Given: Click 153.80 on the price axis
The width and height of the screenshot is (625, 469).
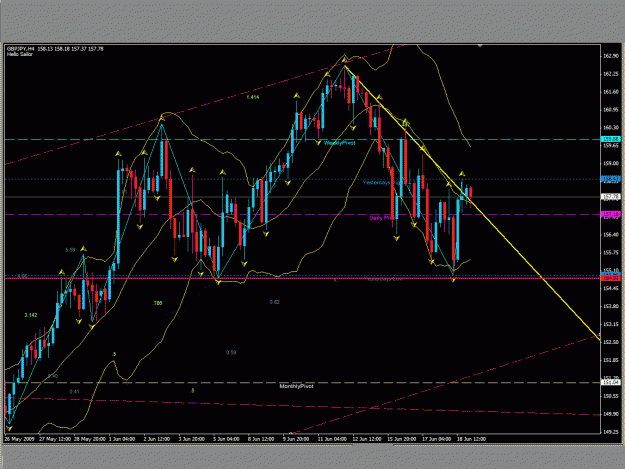Looking at the screenshot, I should (611, 306).
